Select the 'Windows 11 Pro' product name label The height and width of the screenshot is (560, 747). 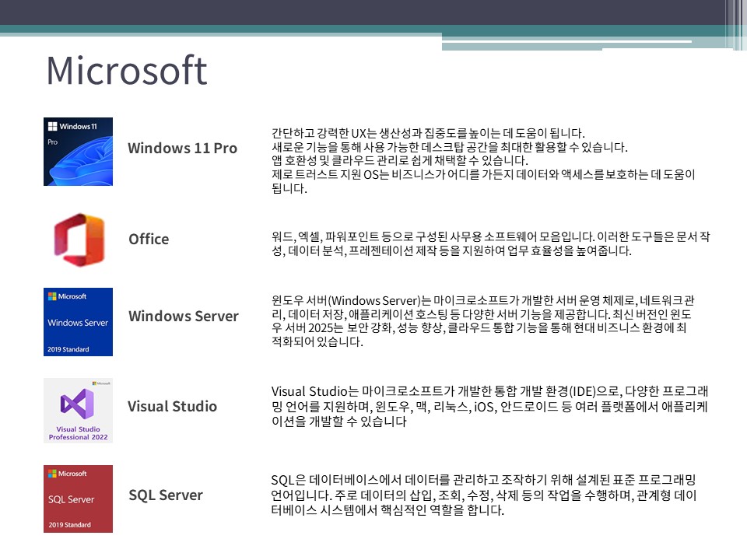click(x=182, y=148)
